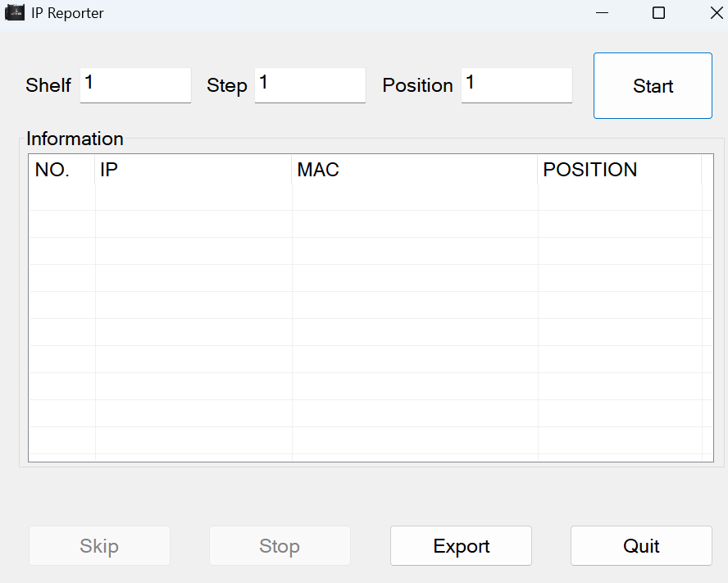Click the IP Reporter app icon in title bar

click(15, 13)
